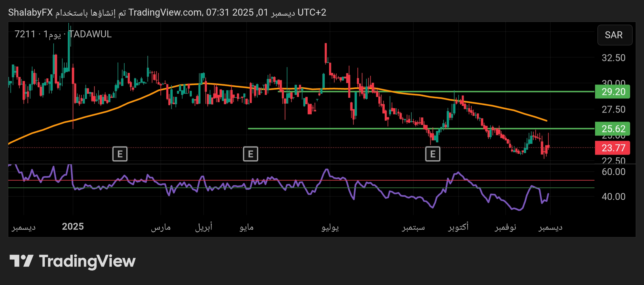Open the SAR currency selector
Image resolution: width=644 pixels, height=285 pixels.
pos(614,35)
